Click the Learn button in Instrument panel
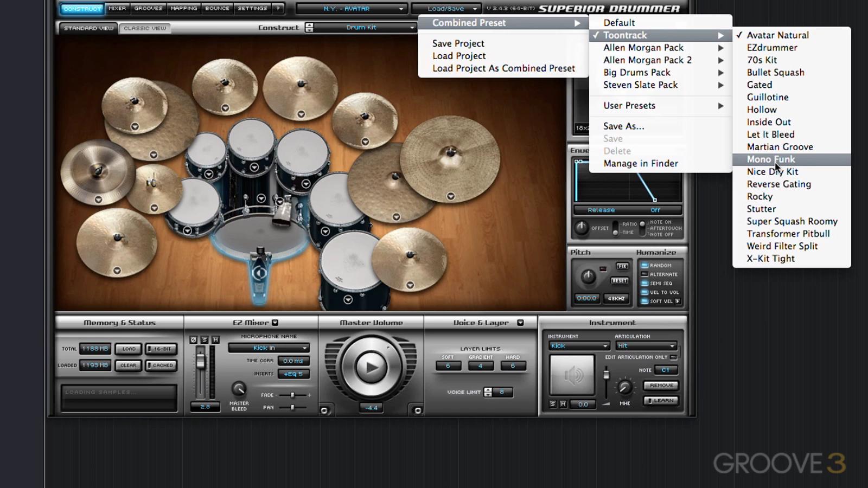Image resolution: width=868 pixels, height=488 pixels. click(x=661, y=401)
